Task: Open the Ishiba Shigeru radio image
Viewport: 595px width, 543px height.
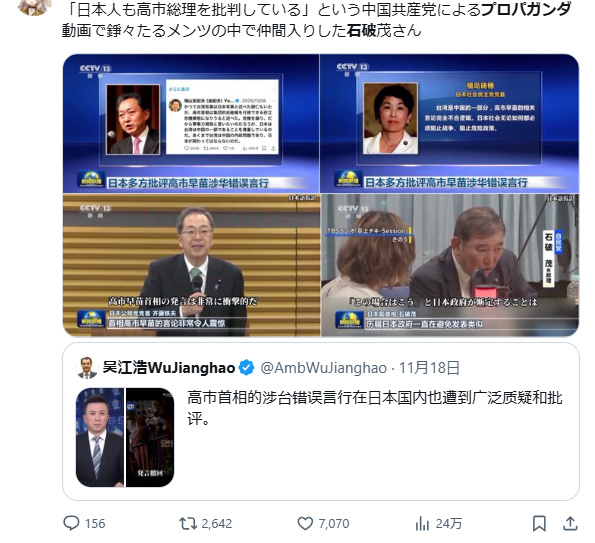Action: click(450, 265)
